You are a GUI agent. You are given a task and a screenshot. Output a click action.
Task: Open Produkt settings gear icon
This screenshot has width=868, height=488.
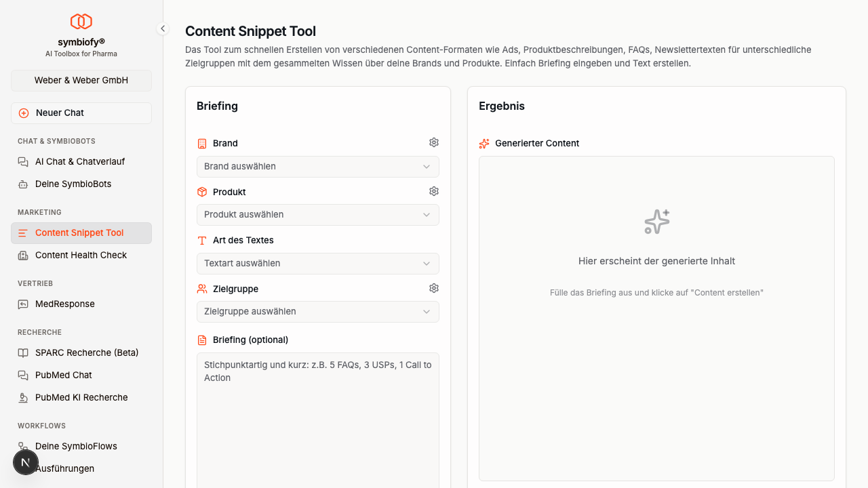click(434, 191)
